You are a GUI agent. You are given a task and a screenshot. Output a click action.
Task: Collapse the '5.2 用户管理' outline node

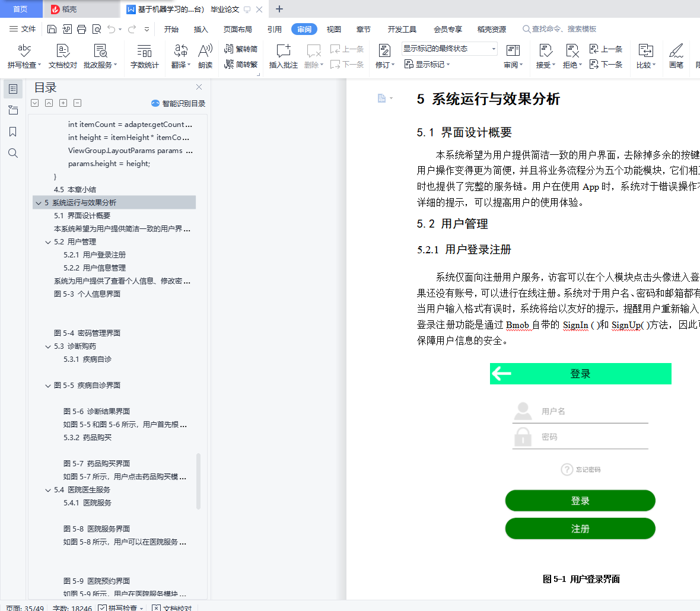[48, 243]
